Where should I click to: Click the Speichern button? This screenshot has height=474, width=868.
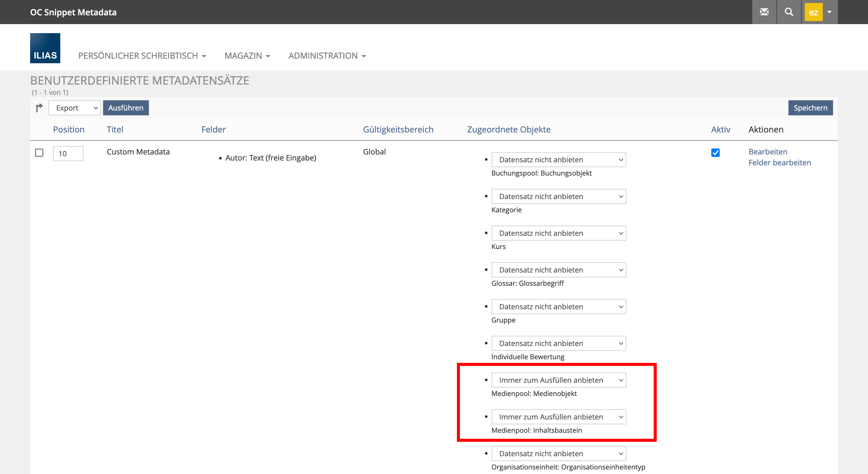810,108
